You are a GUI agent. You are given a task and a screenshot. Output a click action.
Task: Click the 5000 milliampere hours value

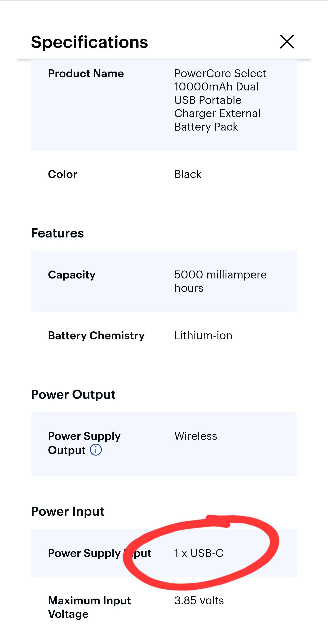coord(220,281)
